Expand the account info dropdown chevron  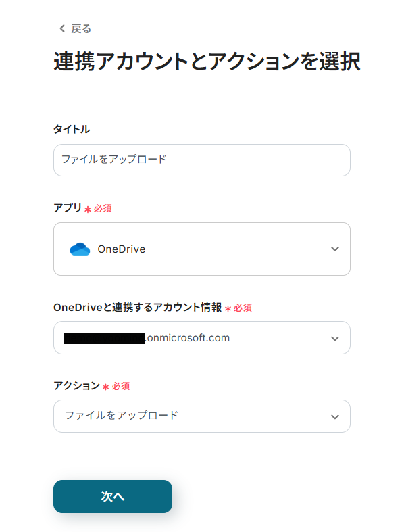335,338
